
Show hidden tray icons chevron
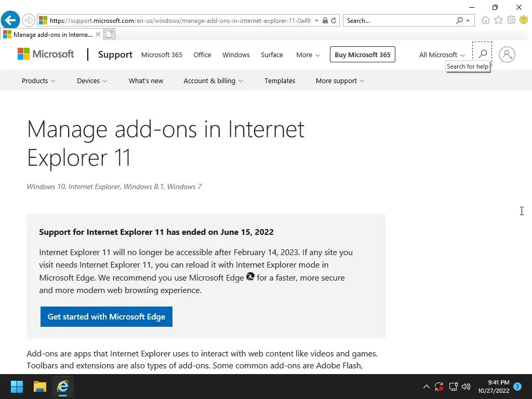pos(427,387)
